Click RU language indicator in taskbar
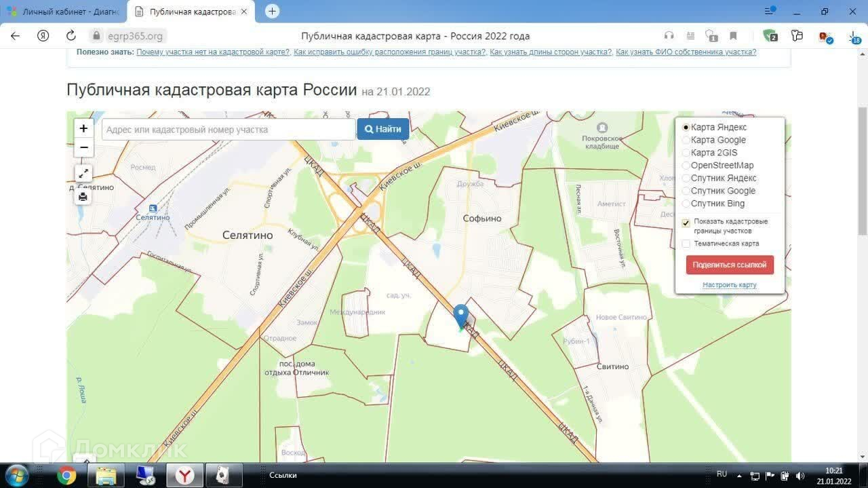The image size is (868, 488). pos(722,474)
